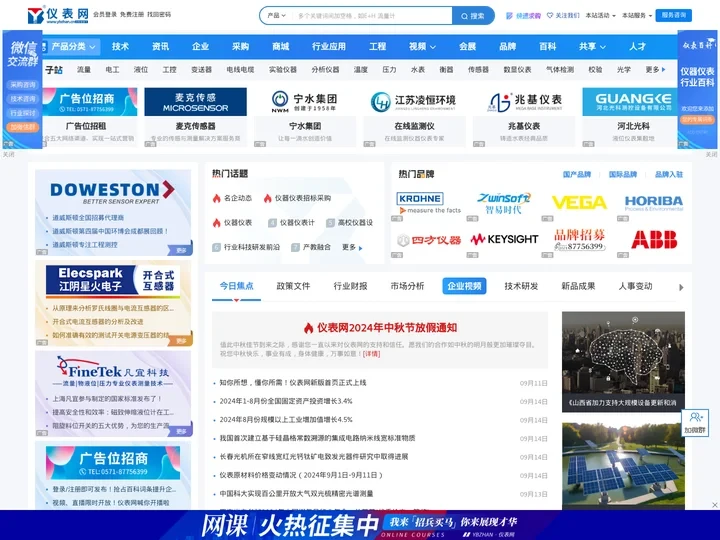Image resolution: width=720 pixels, height=540 pixels.
Task: Click the 找回密码 link
Action: pyautogui.click(x=159, y=15)
